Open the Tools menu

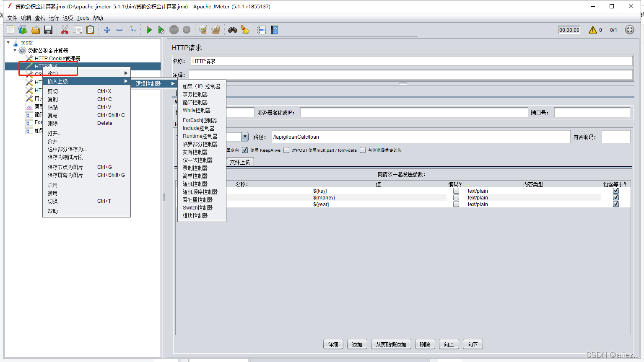coord(83,18)
